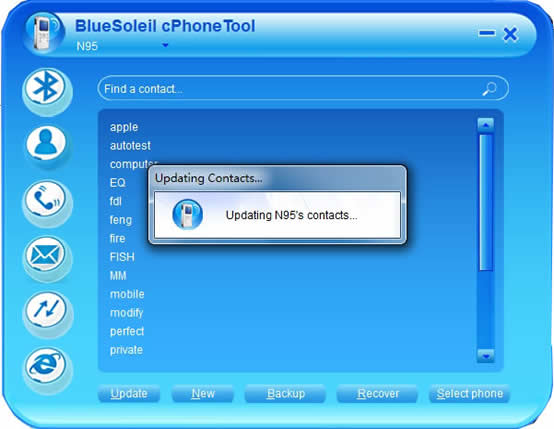
Task: Click the Select phone button
Action: 470,393
